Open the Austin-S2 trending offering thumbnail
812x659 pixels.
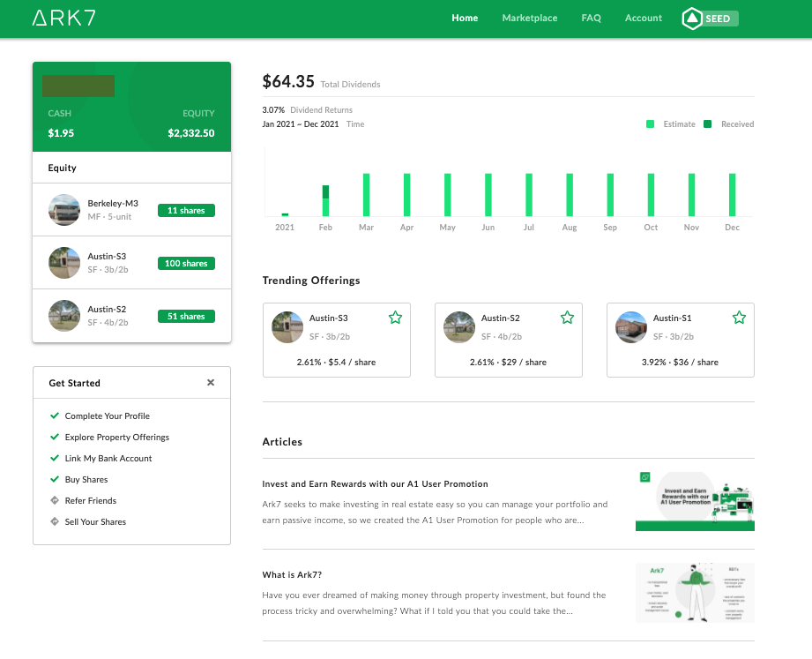(459, 327)
